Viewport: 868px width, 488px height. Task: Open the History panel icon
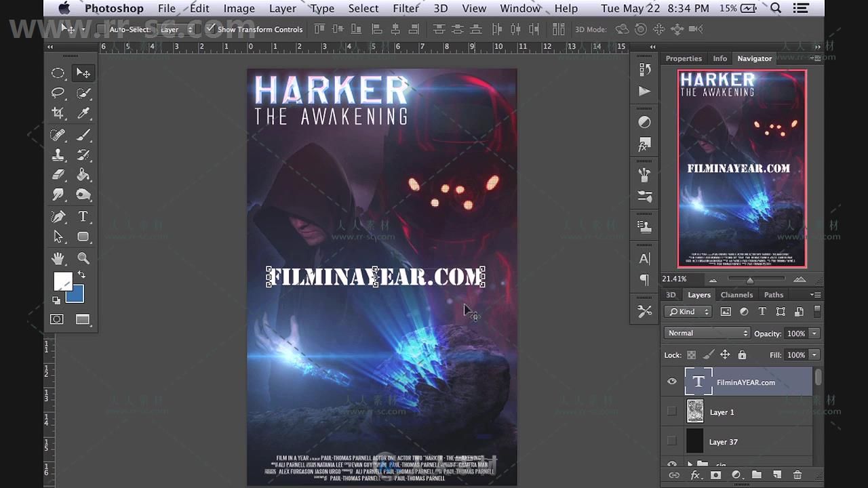tap(644, 69)
